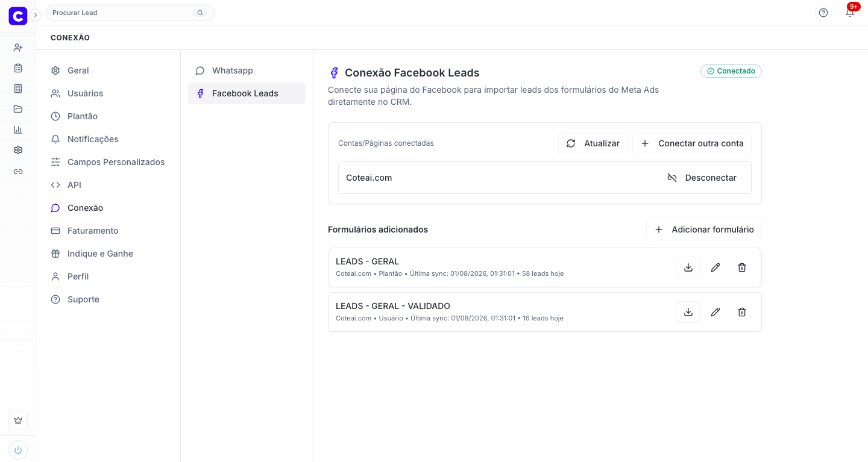Delete the LEADS - GERAL - VALIDADO form

742,312
